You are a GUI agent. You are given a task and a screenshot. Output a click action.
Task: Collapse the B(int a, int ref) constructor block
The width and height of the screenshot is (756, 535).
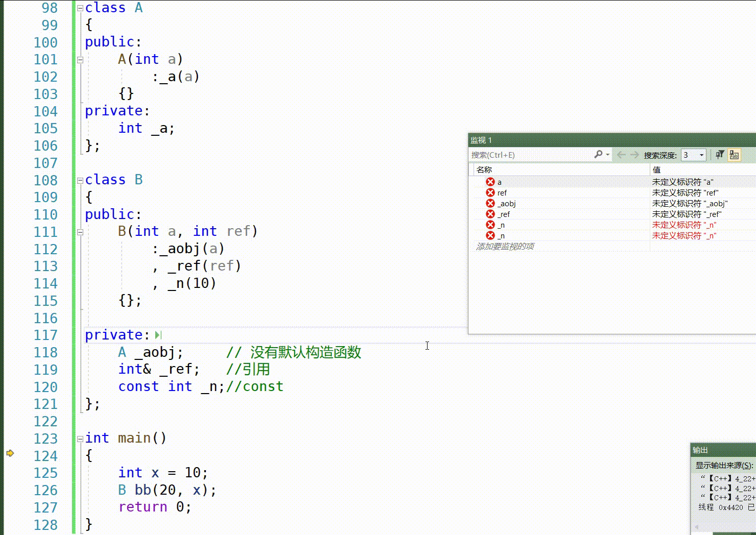coord(80,232)
